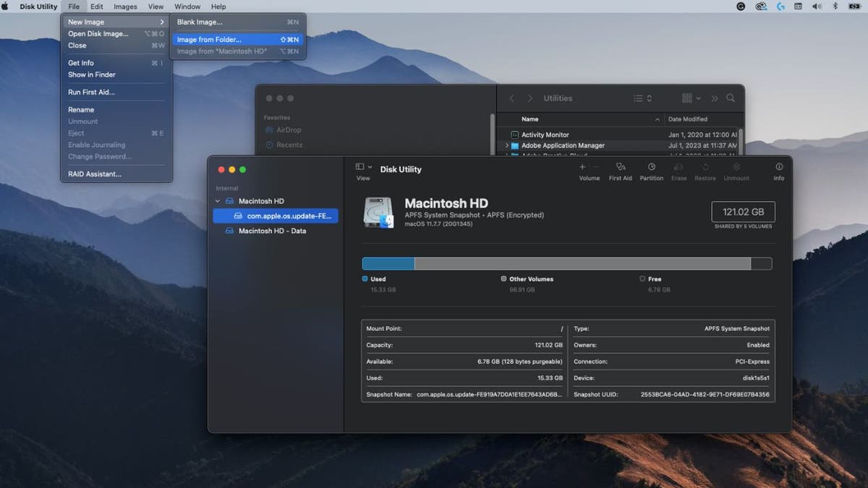Click the Recents icon in Finder sidebar
868x488 pixels.
pos(270,145)
